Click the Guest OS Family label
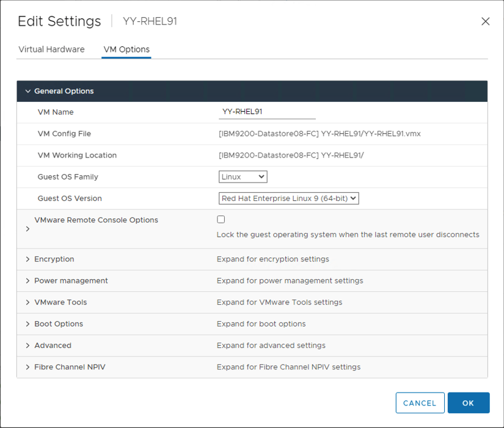This screenshot has width=504, height=428. [x=68, y=176]
